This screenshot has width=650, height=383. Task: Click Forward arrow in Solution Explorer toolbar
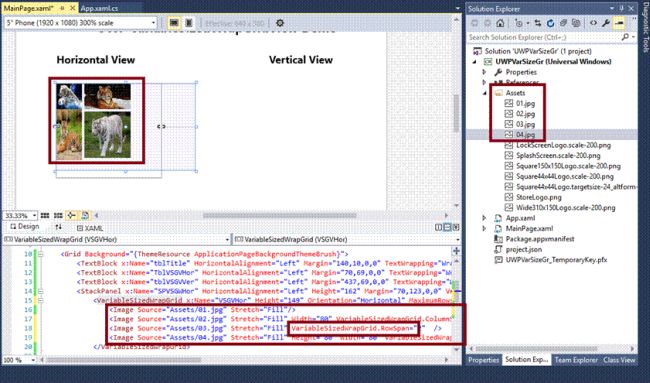[488, 23]
